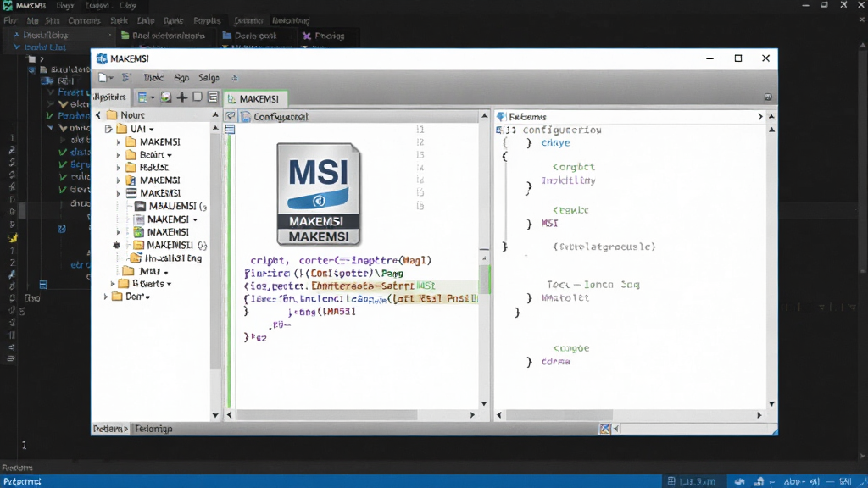
Task: Click the blue gutter icon above the code
Action: [230, 129]
